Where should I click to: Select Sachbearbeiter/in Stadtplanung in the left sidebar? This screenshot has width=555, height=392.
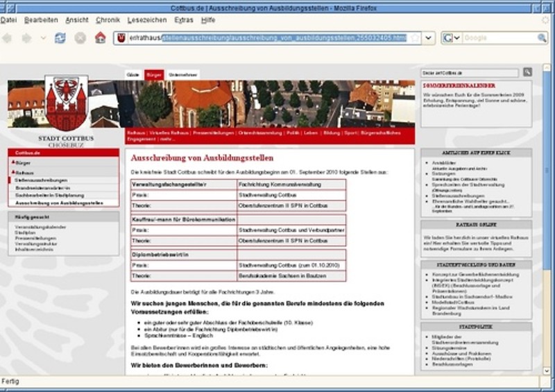point(49,196)
